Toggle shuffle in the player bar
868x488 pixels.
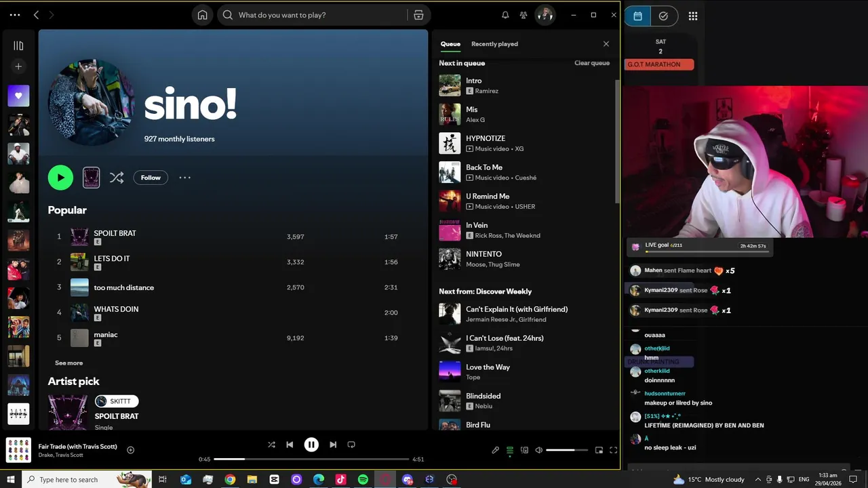(x=271, y=445)
